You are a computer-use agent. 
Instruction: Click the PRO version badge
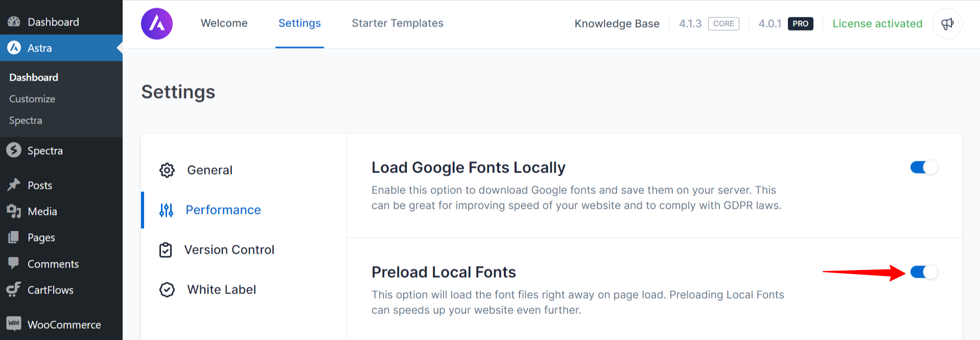[800, 24]
